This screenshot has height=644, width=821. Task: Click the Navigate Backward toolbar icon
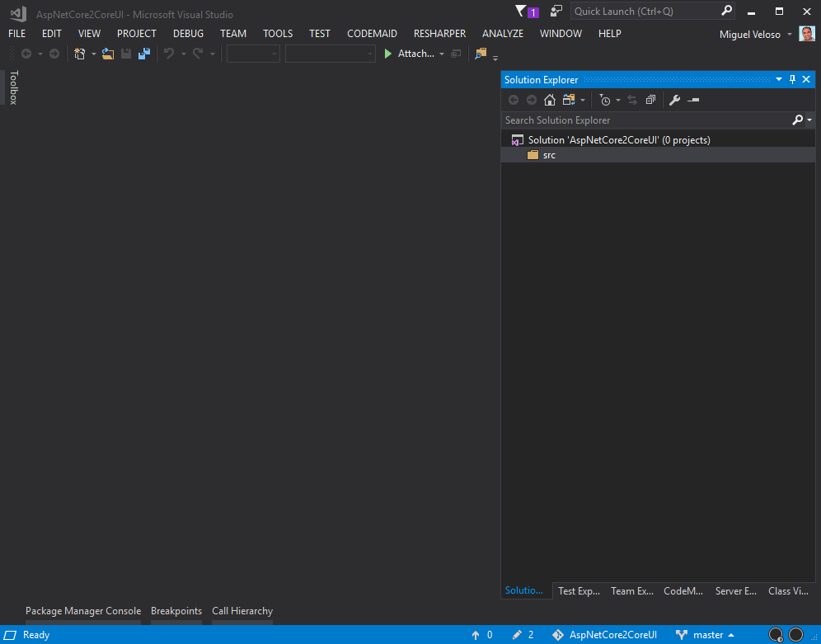(x=26, y=54)
